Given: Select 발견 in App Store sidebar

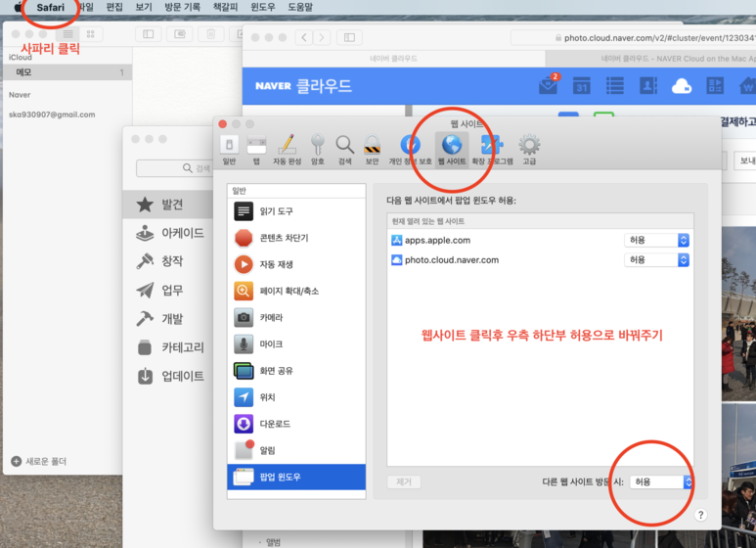Looking at the screenshot, I should pos(168,205).
